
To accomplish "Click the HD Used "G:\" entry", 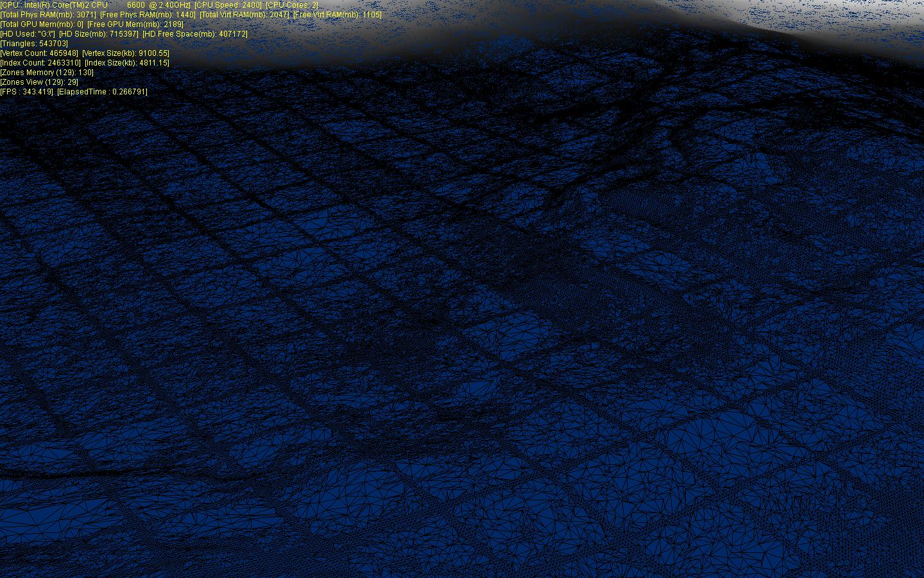I will pyautogui.click(x=28, y=34).
